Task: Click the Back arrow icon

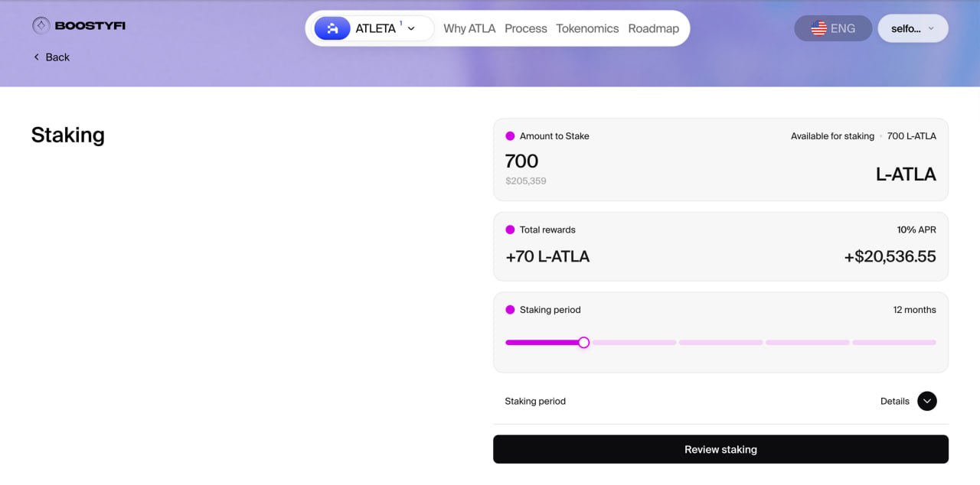Action: pos(36,57)
